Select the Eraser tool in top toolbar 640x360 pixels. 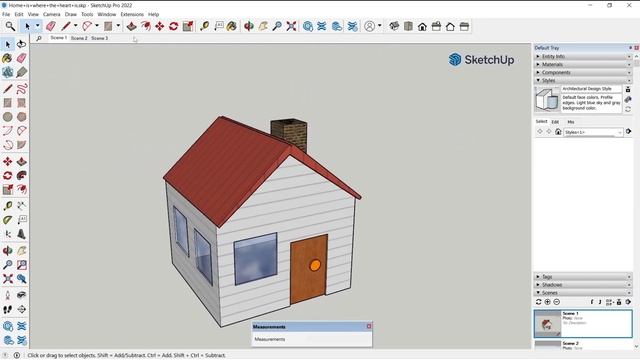click(x=51, y=27)
